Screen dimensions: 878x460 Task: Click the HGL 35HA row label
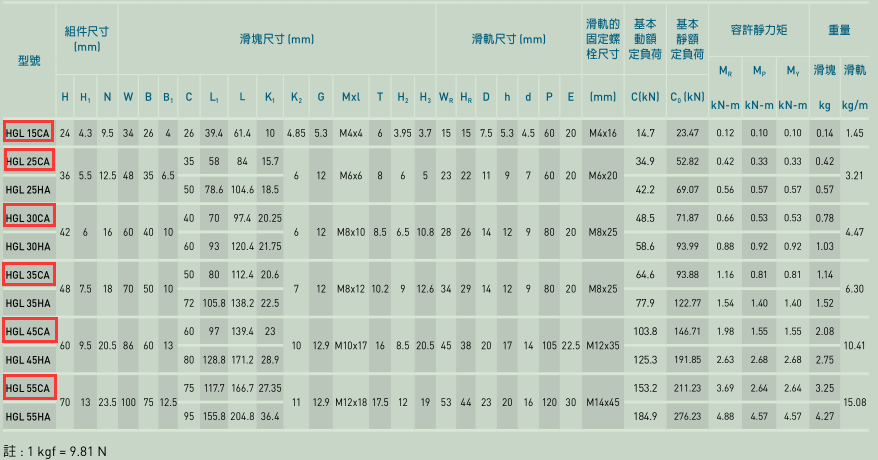27,302
